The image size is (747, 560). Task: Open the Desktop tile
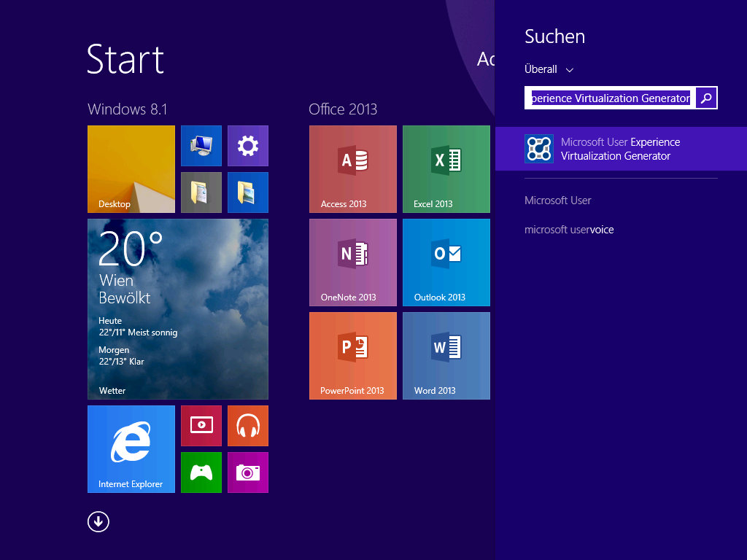(131, 169)
